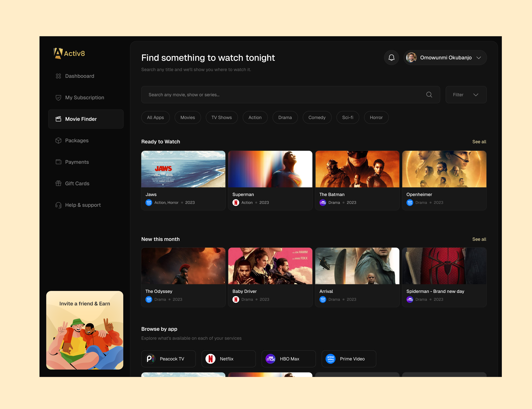Click the HBO Max logo in Browse by app

coord(270,359)
